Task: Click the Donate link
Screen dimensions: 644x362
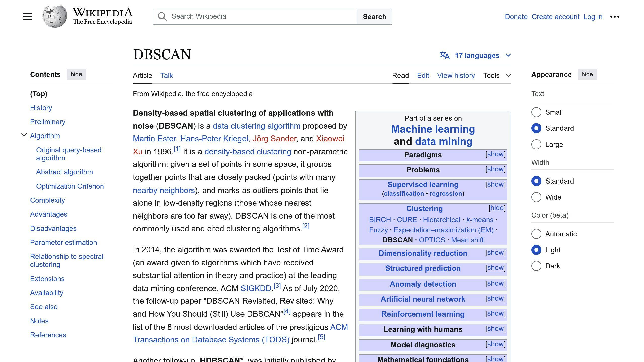Action: (516, 17)
